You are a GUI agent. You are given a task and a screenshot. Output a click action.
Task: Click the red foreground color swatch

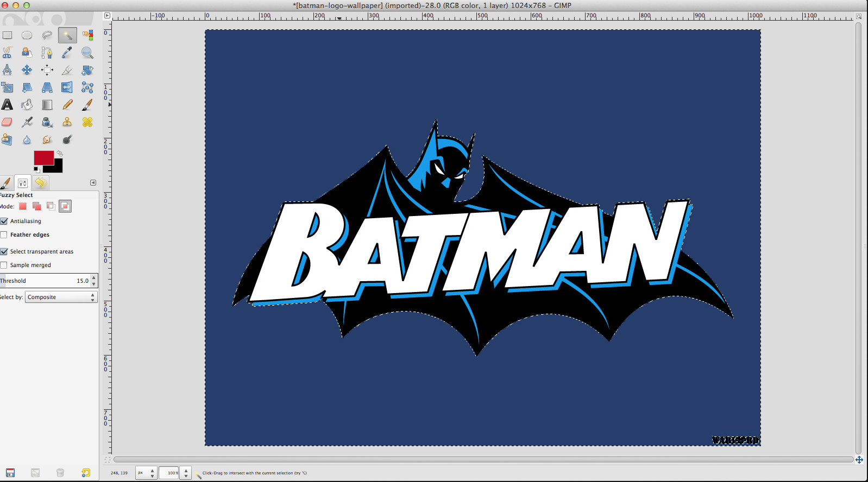[43, 157]
